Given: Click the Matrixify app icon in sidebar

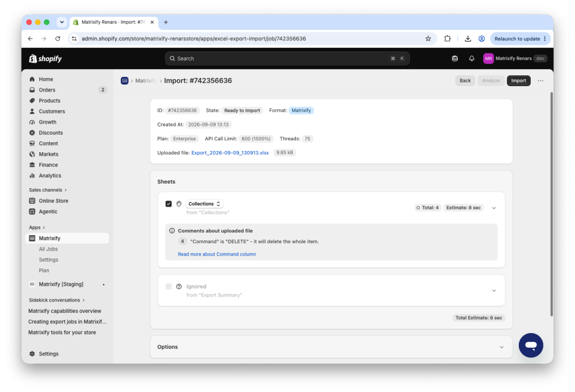Looking at the screenshot, I should click(x=32, y=238).
